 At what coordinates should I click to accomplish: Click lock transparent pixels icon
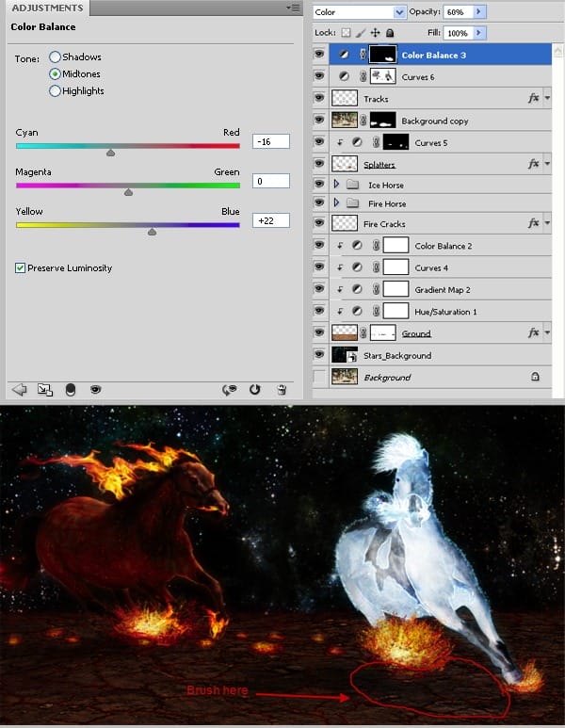coord(346,33)
